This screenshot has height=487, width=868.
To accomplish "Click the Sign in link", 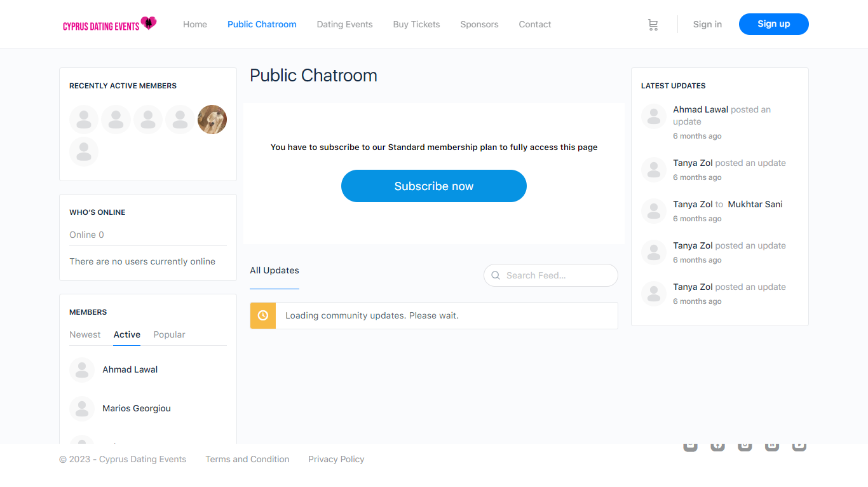I will (707, 24).
